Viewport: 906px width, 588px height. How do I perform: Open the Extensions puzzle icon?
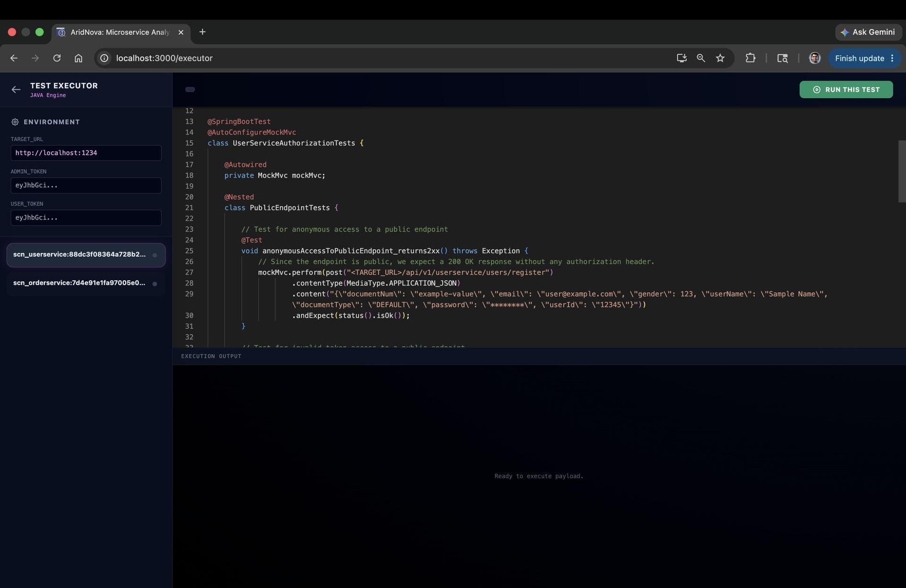pos(750,58)
